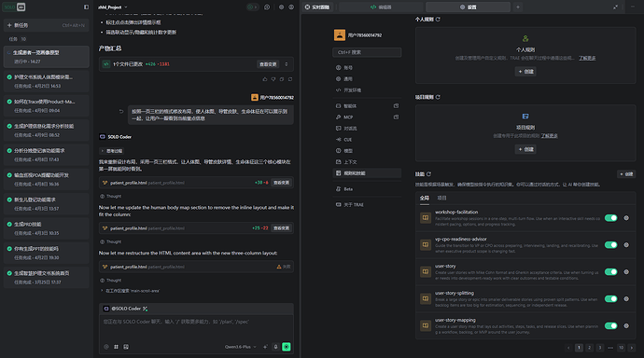The image size is (644, 358).
Task: Expand Thought above 'restructure the HTML content'
Action: point(111,242)
